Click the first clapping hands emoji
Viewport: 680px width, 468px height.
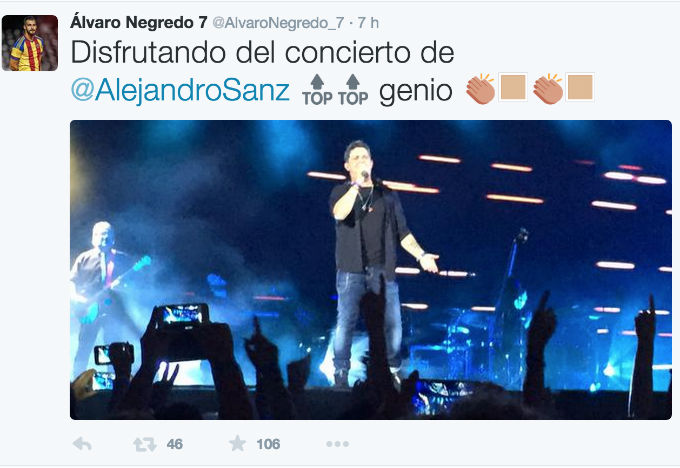(x=481, y=89)
